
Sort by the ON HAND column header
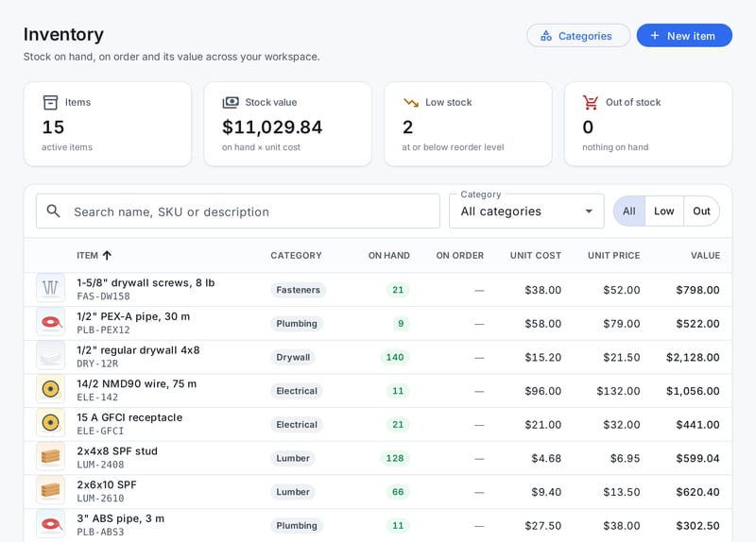click(389, 255)
